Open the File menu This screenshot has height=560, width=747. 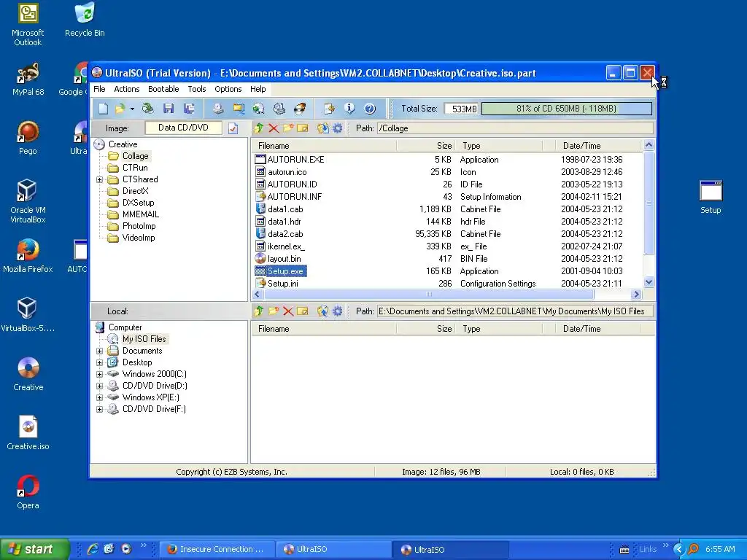[99, 89]
